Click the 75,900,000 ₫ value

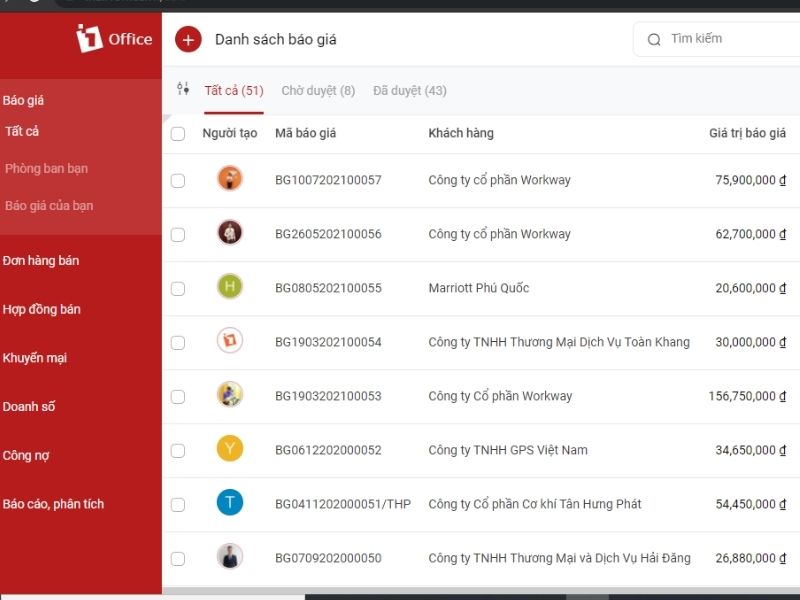[751, 180]
